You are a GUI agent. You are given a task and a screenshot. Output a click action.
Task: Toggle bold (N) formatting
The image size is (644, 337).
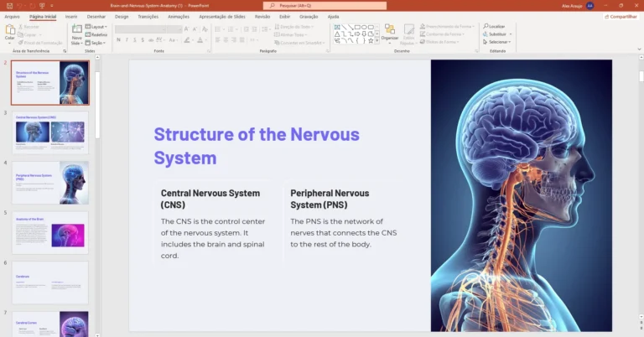(118, 39)
